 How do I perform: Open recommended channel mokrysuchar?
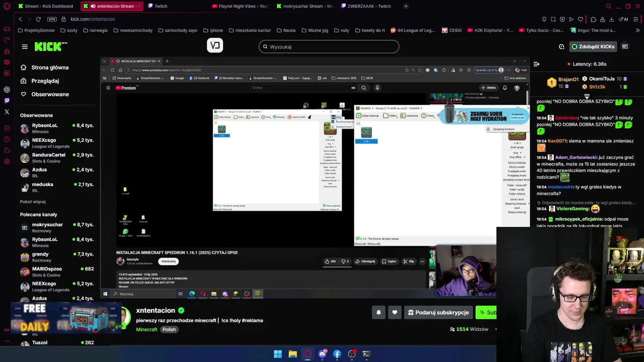[57, 227]
